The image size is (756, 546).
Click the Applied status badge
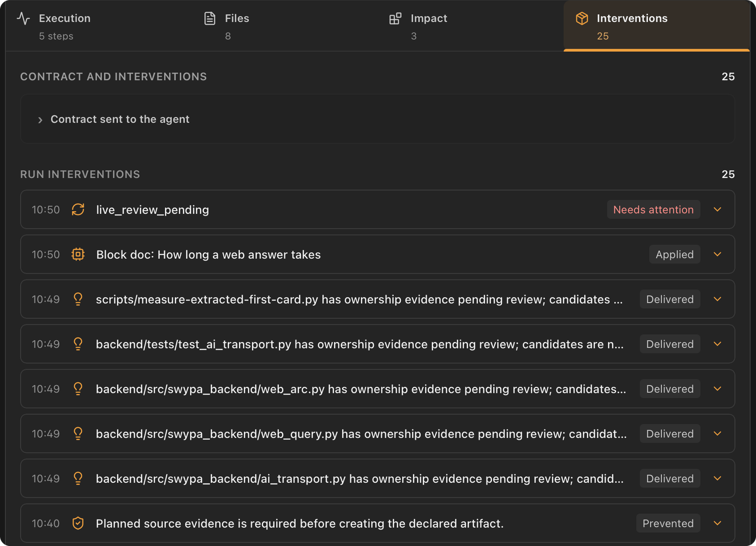pyautogui.click(x=675, y=254)
